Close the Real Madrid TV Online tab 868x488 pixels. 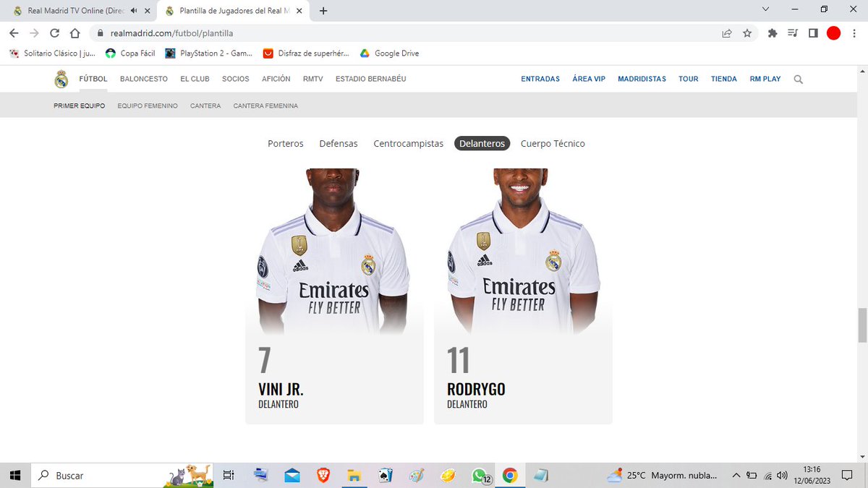(147, 11)
